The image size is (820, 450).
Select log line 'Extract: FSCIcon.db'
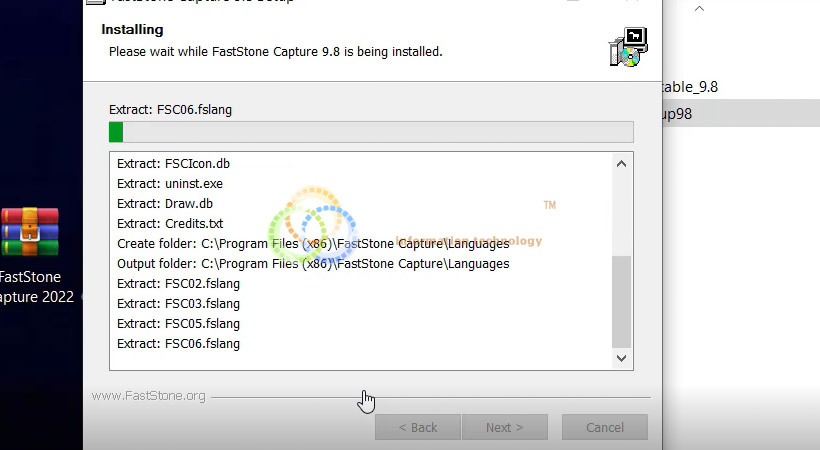174,164
